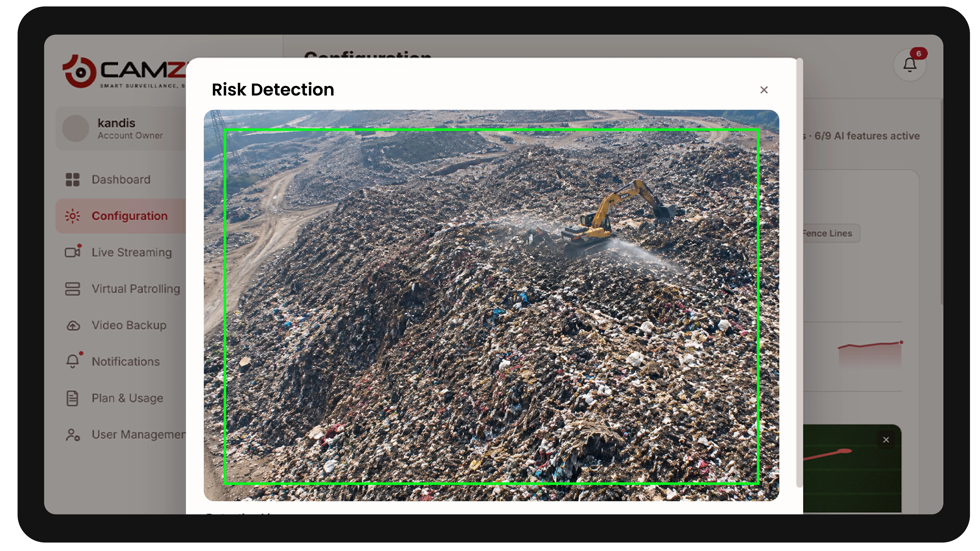Open Plan & Usage page

tap(127, 398)
